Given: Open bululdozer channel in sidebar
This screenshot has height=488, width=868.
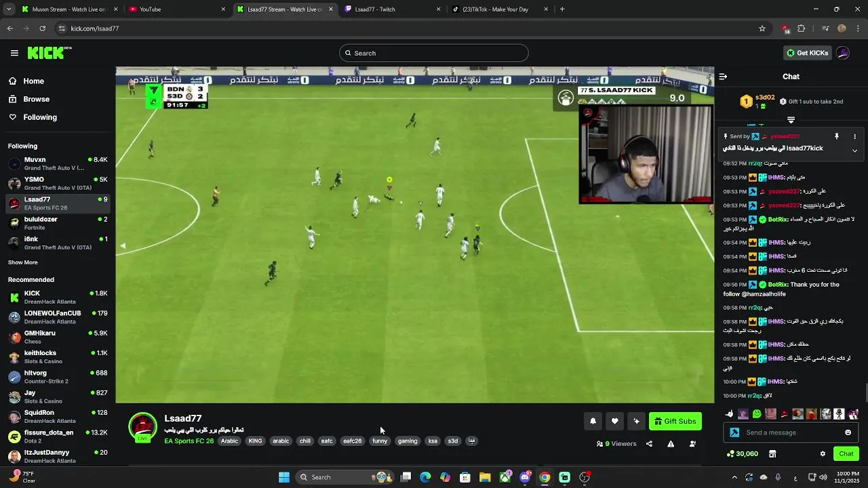Looking at the screenshot, I should pyautogui.click(x=58, y=223).
